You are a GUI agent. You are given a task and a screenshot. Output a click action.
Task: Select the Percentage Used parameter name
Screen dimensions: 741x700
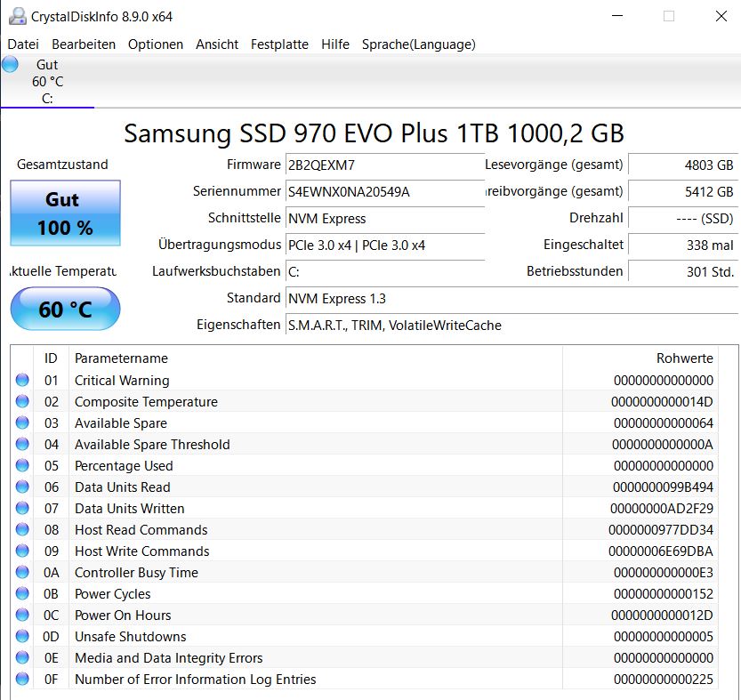tap(124, 466)
